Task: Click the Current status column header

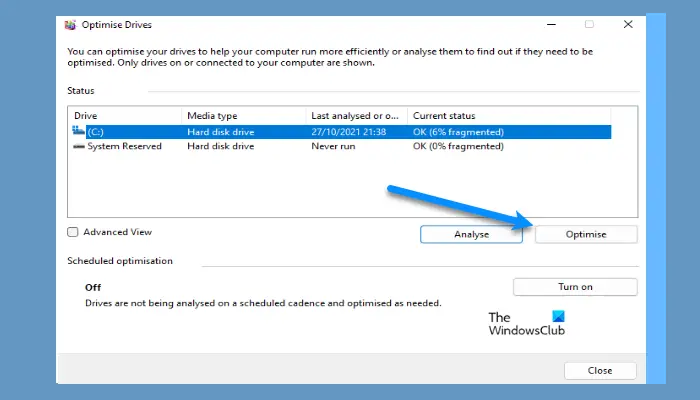Action: coord(509,116)
